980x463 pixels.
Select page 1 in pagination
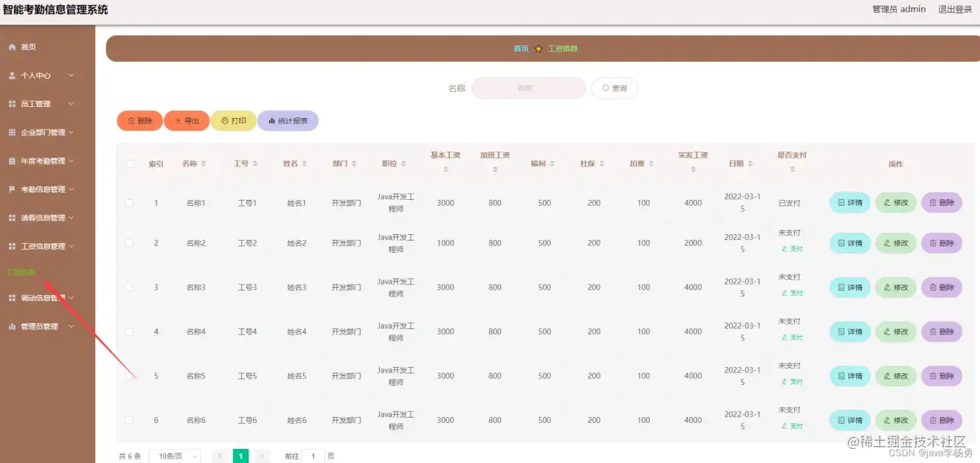(x=241, y=456)
